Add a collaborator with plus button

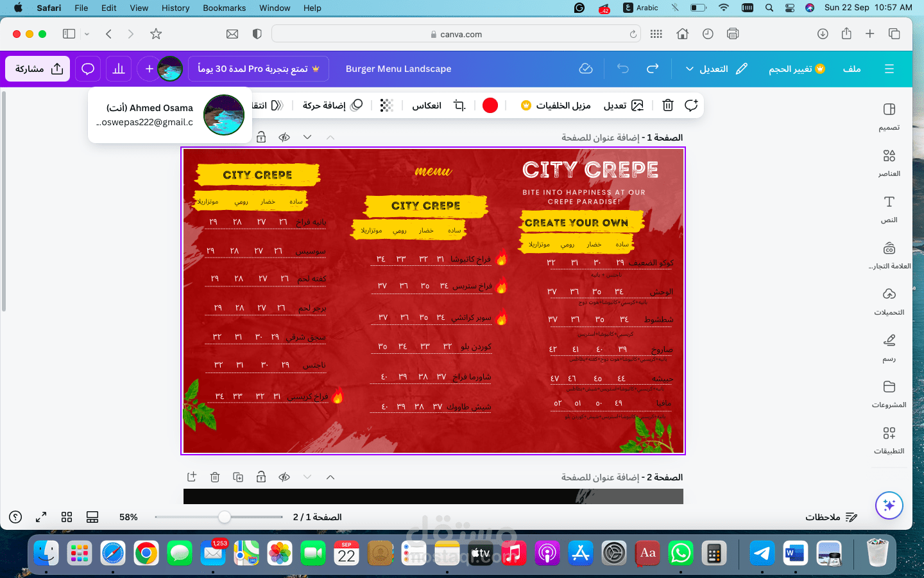click(x=149, y=69)
